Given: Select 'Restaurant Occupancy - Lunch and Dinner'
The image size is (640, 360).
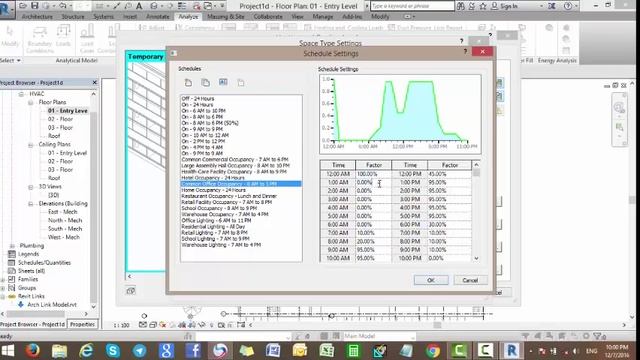Looking at the screenshot, I should (229, 196).
